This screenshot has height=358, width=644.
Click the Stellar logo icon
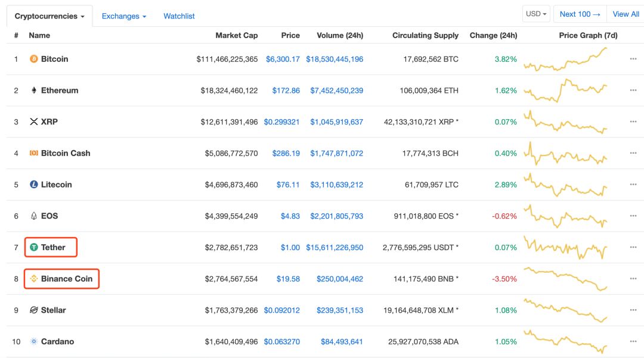(x=34, y=310)
